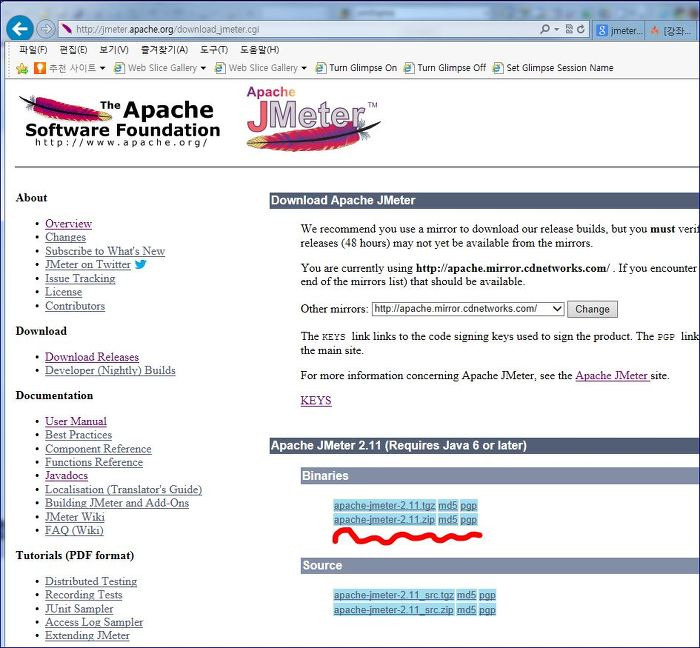Open the Access Log Sampler link
700x648 pixels.
coord(94,622)
